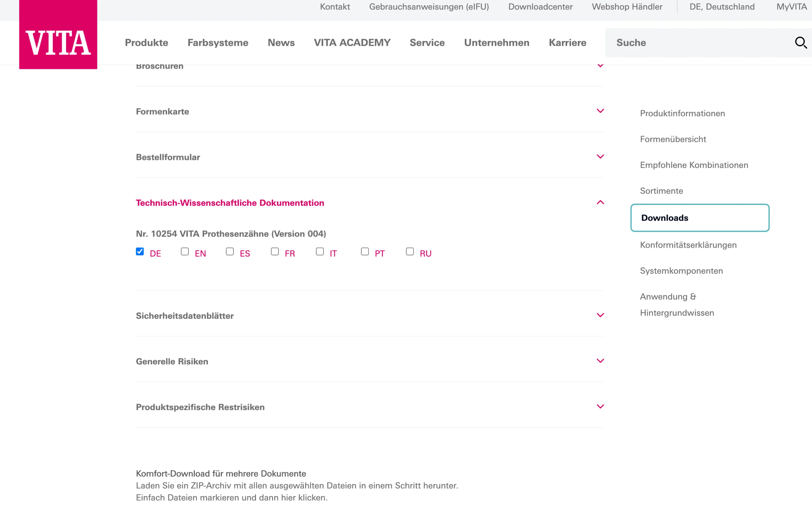Open the Webshop Händler link
This screenshot has height=508, width=812.
pos(627,7)
